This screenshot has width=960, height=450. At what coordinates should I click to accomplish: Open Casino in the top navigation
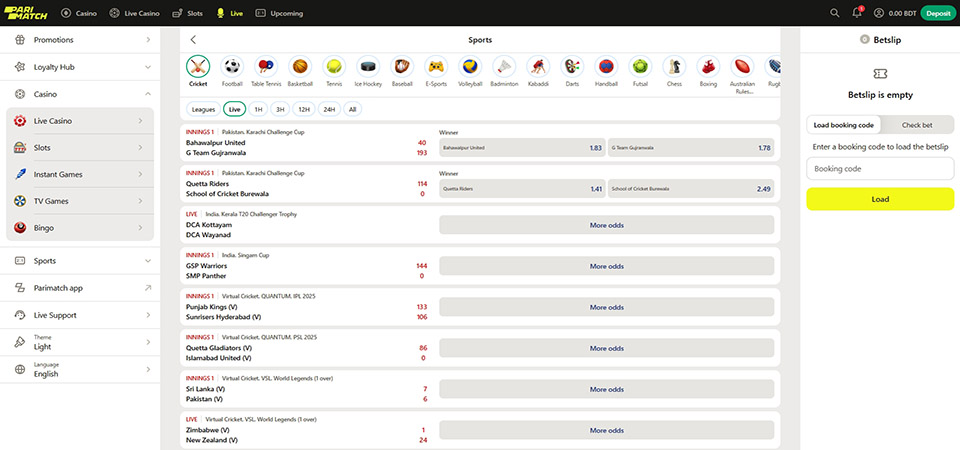click(x=79, y=13)
